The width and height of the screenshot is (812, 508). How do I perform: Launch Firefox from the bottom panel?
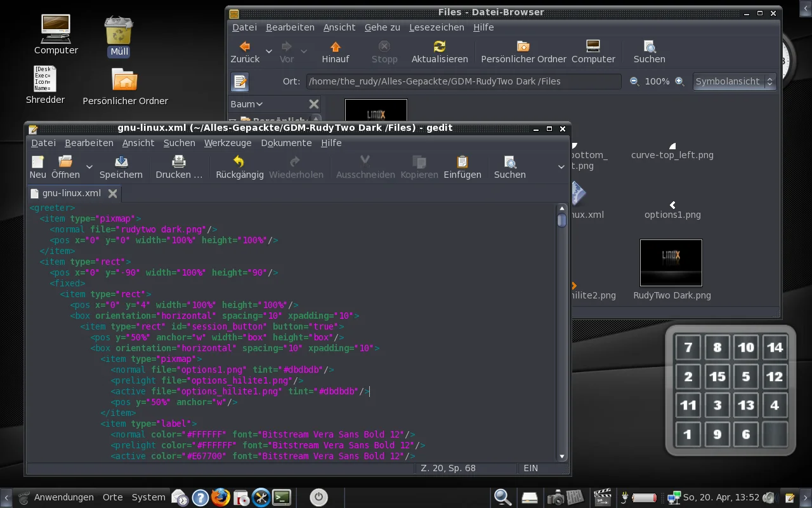220,497
